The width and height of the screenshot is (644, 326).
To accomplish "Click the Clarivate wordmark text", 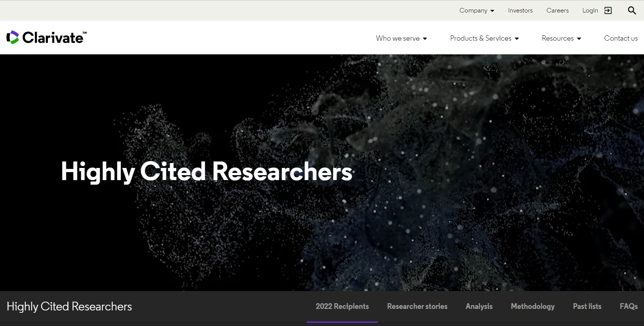I will pos(54,38).
